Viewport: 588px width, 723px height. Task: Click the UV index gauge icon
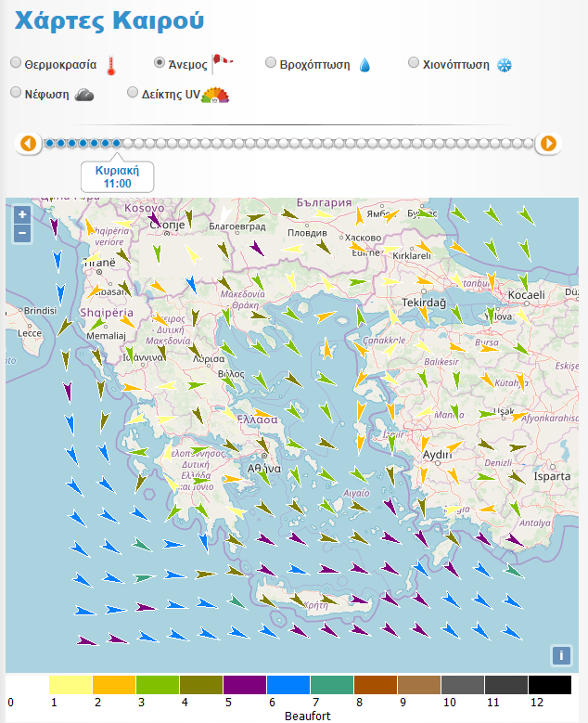214,94
